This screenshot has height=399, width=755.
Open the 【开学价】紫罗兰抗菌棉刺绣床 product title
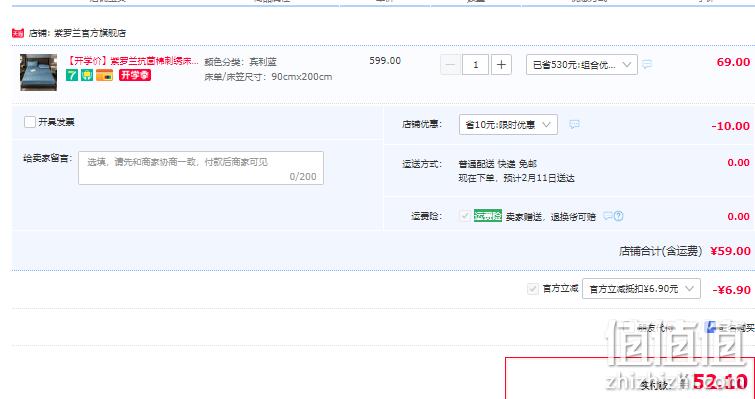click(x=132, y=61)
